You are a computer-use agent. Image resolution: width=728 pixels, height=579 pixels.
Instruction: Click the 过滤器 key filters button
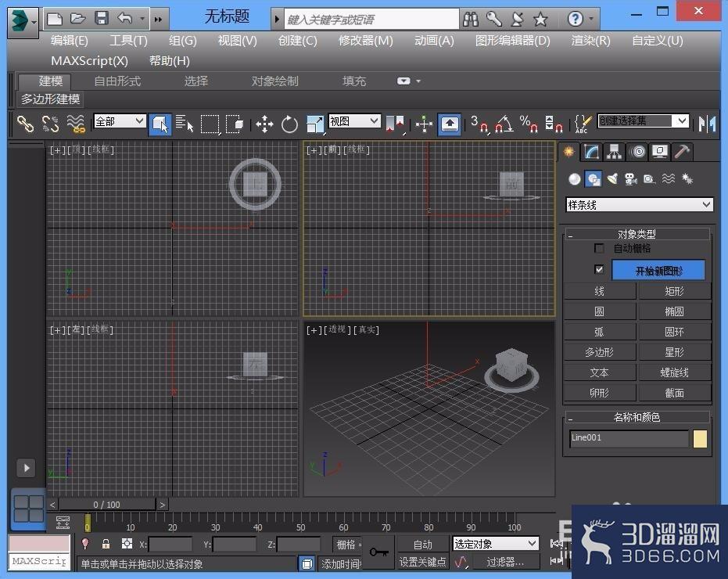coord(504,562)
